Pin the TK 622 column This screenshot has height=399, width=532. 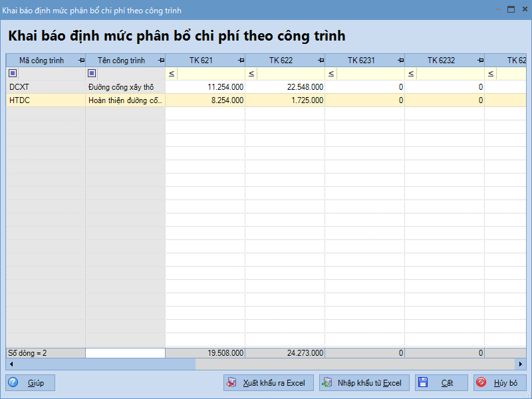point(321,61)
